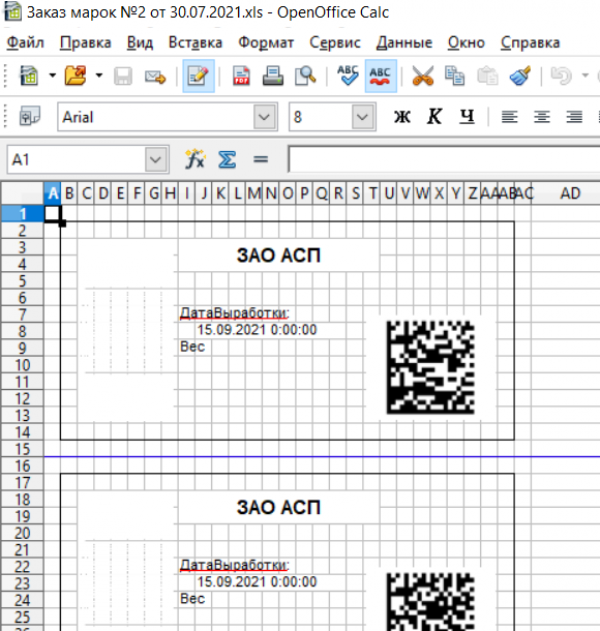Click date 15.09.2021 0:00:00 in row 8
This screenshot has width=600, height=631.
[257, 330]
